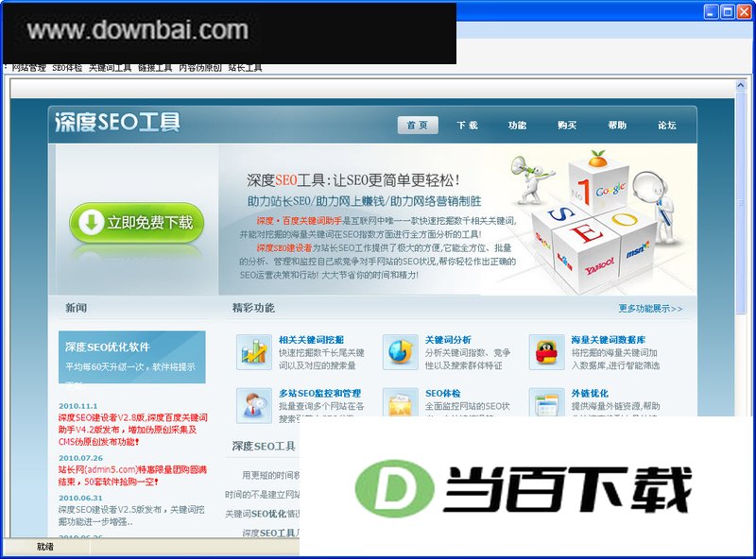This screenshot has width=756, height=559.
Task: Click the 海量关键词数据库 penguin icon
Action: tap(546, 352)
